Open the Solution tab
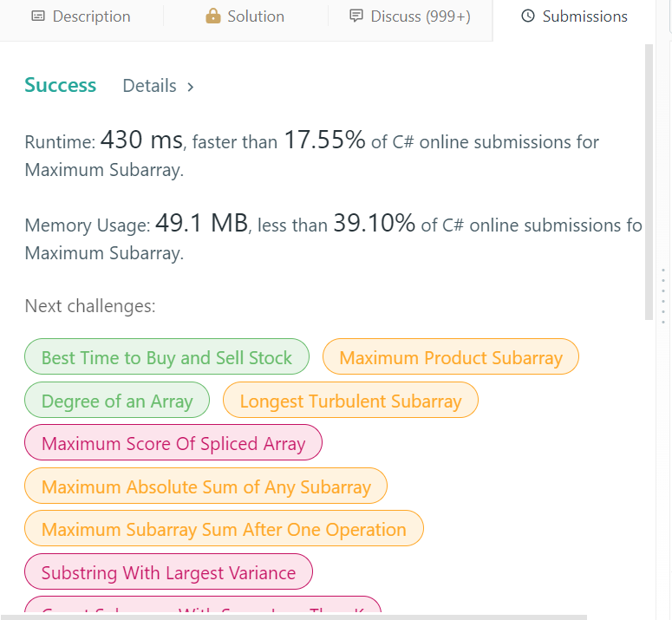 pos(245,16)
